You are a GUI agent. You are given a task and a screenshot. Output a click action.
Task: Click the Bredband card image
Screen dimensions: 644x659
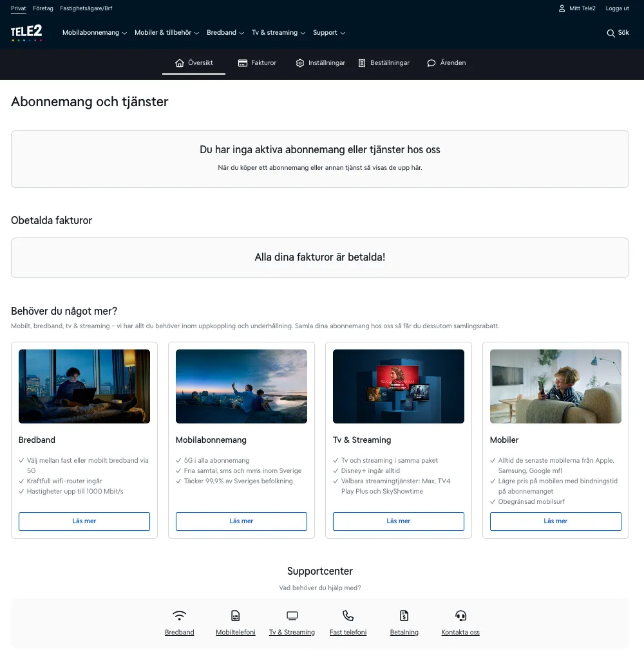point(84,386)
